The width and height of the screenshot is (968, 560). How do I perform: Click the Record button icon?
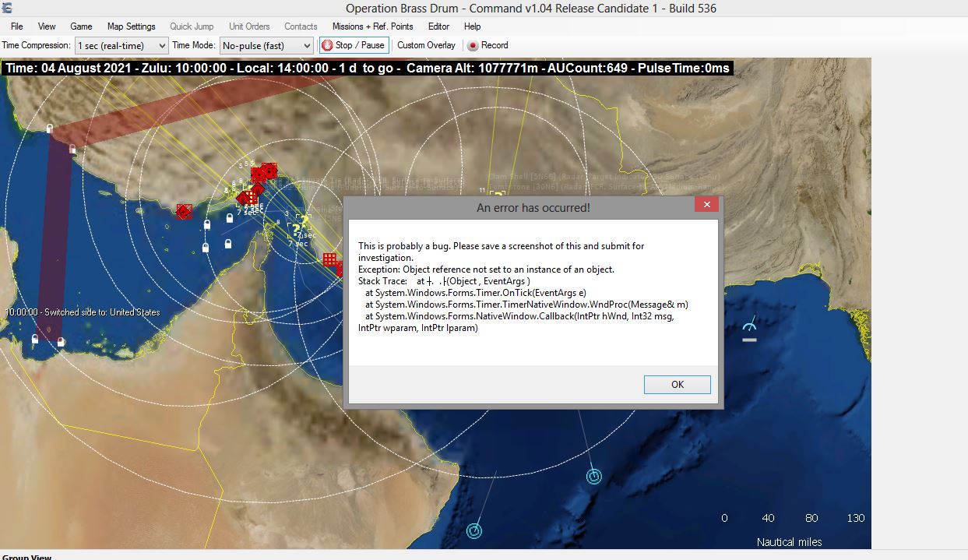[473, 46]
